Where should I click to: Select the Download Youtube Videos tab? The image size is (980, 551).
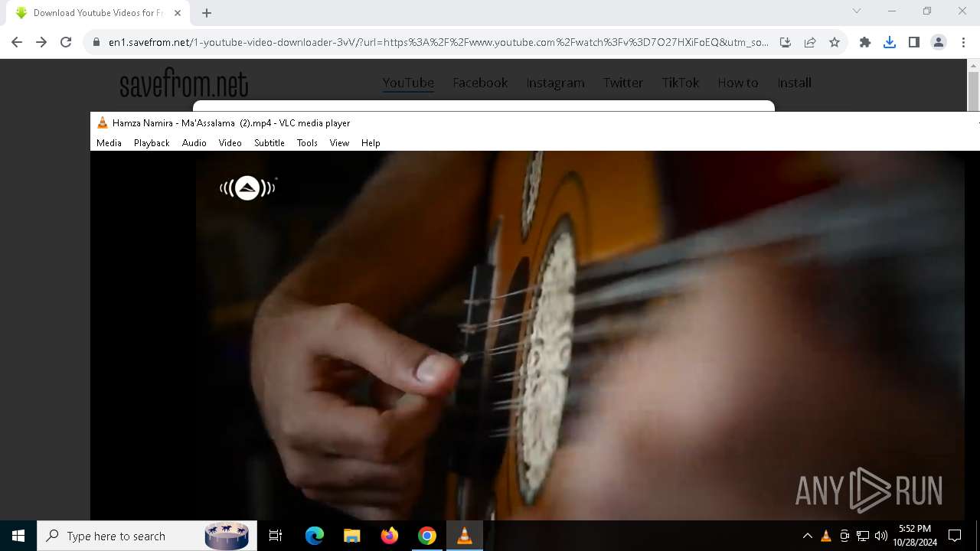click(x=98, y=13)
